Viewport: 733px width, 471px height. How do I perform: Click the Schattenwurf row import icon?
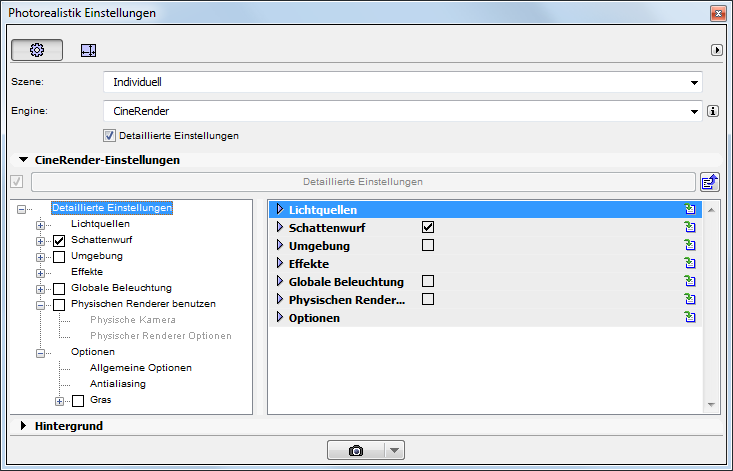690,228
